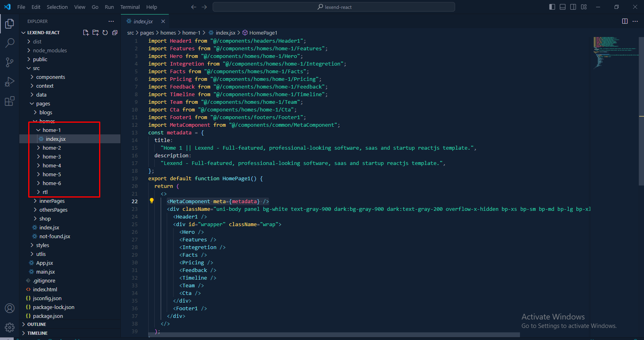Open the Source Control view
Screen dimensions: 644x340
pyautogui.click(x=10, y=62)
